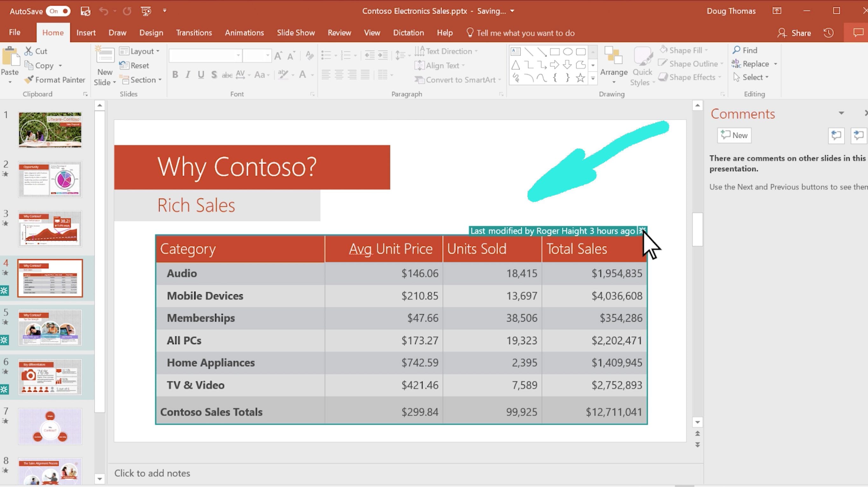The width and height of the screenshot is (868, 487).
Task: Click Increase Font Size icon
Action: click(278, 55)
